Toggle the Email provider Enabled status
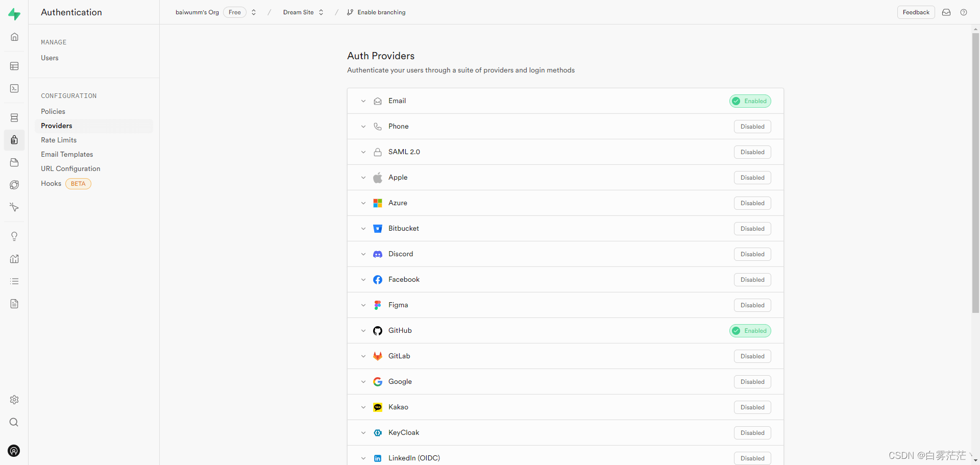The image size is (980, 465). pyautogui.click(x=750, y=101)
